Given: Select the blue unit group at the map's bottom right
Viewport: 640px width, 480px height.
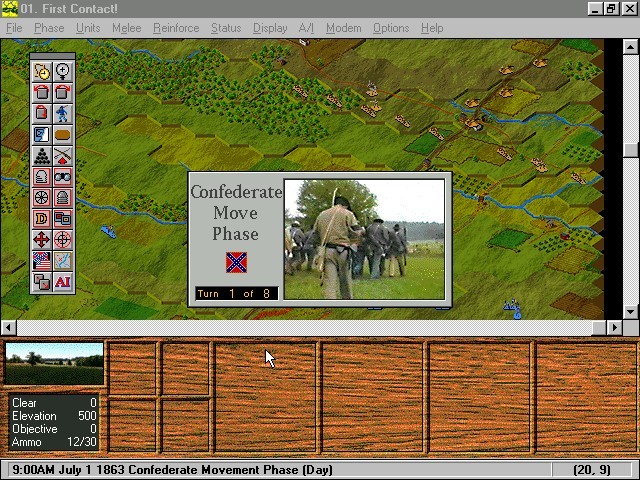Looking at the screenshot, I should pos(513,309).
